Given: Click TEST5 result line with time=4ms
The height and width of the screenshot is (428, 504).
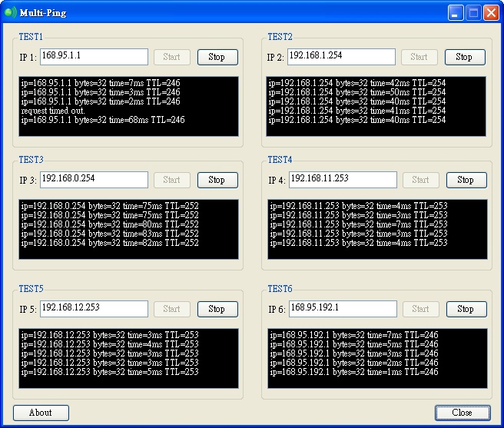Looking at the screenshot, I should pyautogui.click(x=110, y=344).
